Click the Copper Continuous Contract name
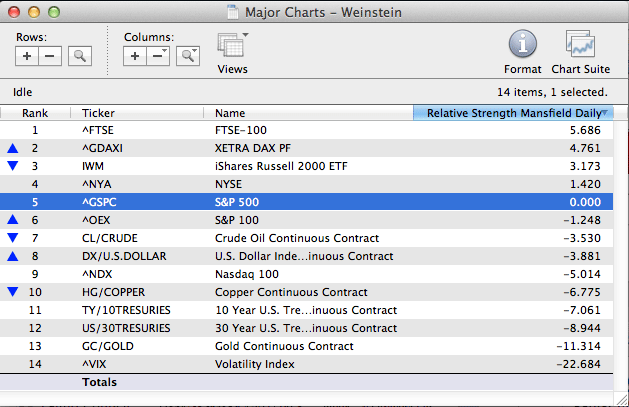The width and height of the screenshot is (629, 407). point(291,292)
